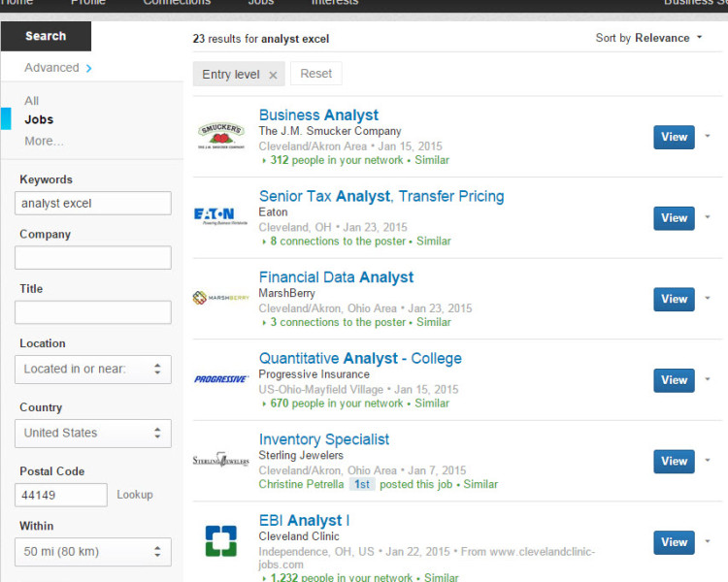Screen dimensions: 728x582
Task: Remove the Entry level filter with its X
Action: pos(273,75)
